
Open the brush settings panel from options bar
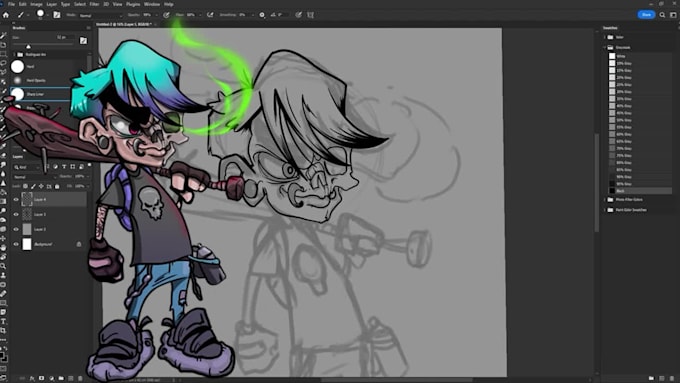[57, 15]
